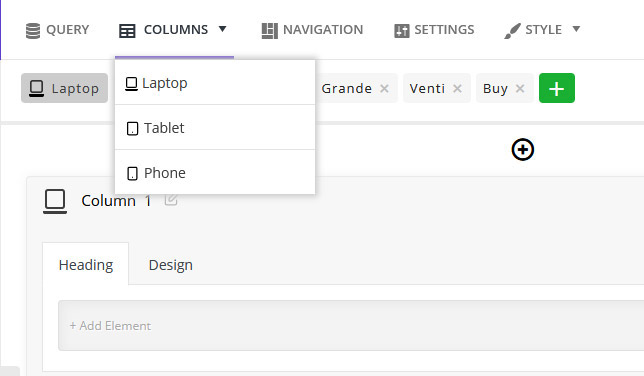This screenshot has height=376, width=644.
Task: Click the Settings sliders icon
Action: pos(402,31)
